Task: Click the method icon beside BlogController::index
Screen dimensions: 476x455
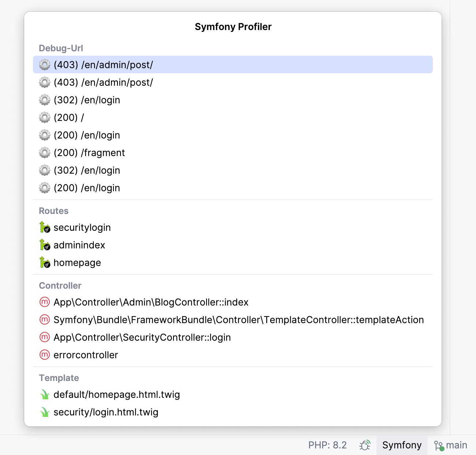Action: coord(44,302)
